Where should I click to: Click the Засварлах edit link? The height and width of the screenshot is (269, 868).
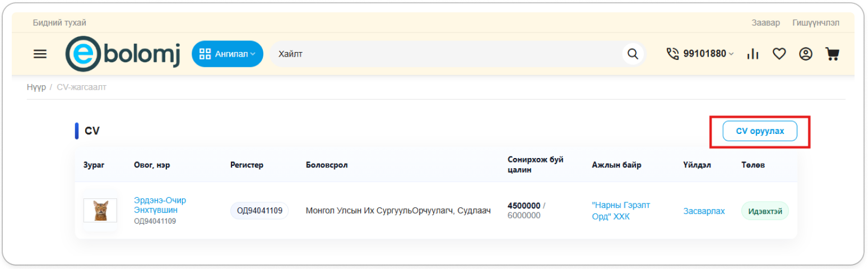(704, 211)
